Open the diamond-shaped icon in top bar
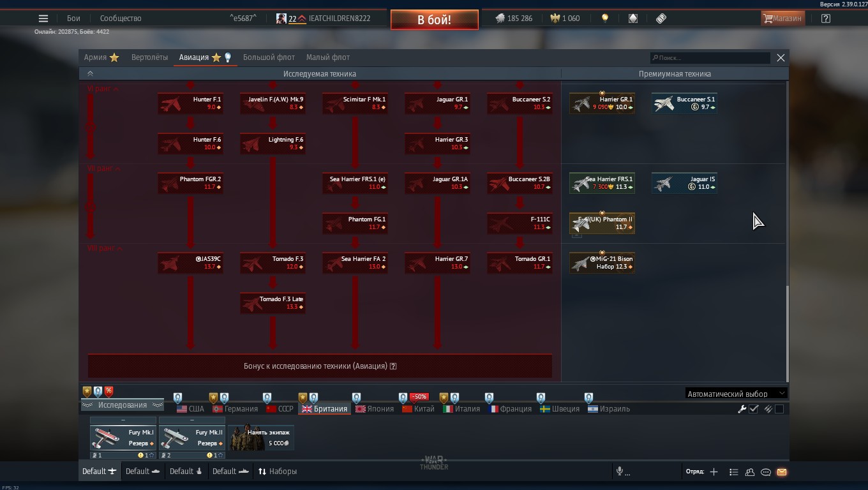 [x=633, y=19]
